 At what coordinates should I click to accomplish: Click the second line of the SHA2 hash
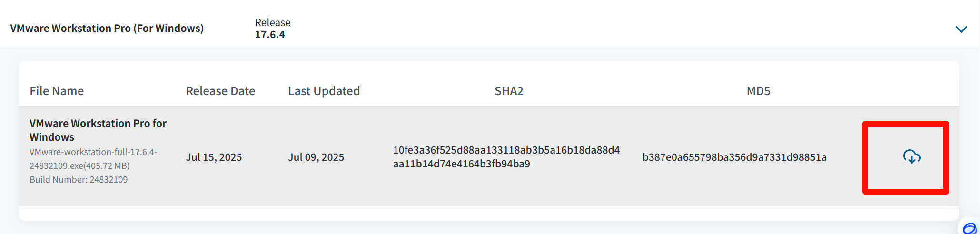coord(461,164)
